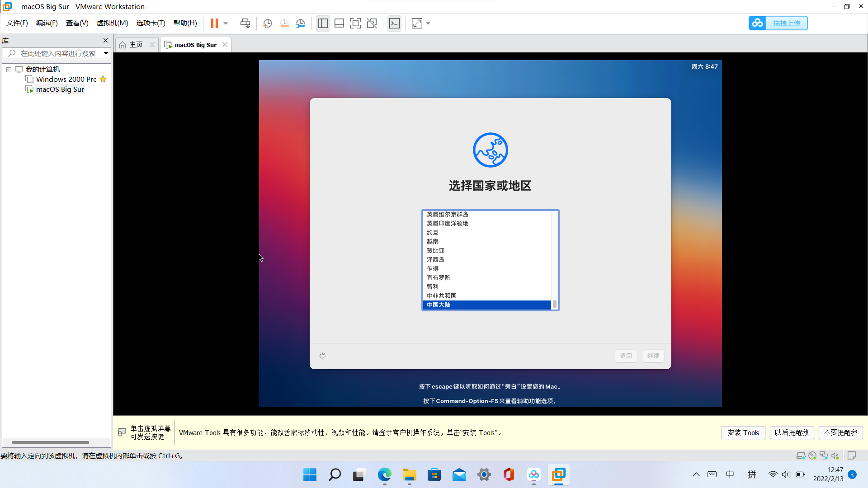Open the snapshot manager
The height and width of the screenshot is (488, 868).
(x=301, y=23)
